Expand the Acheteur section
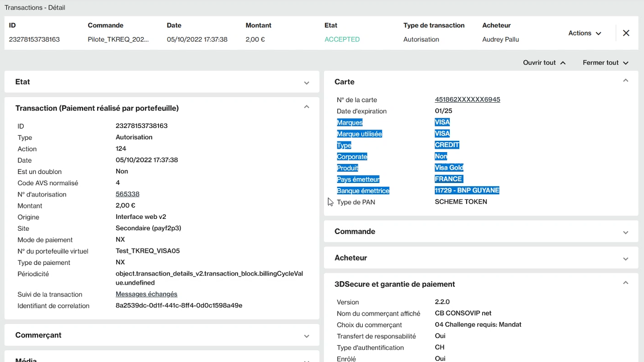This screenshot has height=362, width=644. click(x=625, y=259)
